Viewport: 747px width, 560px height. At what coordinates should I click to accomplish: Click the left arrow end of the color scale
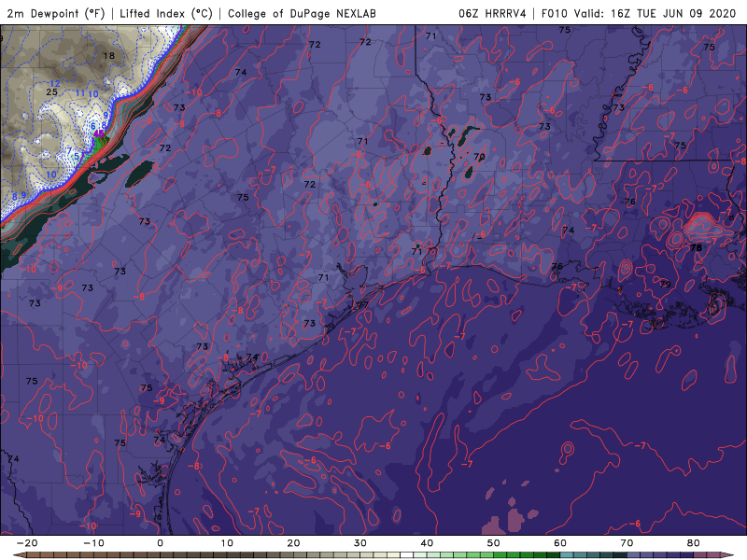(x=18, y=555)
